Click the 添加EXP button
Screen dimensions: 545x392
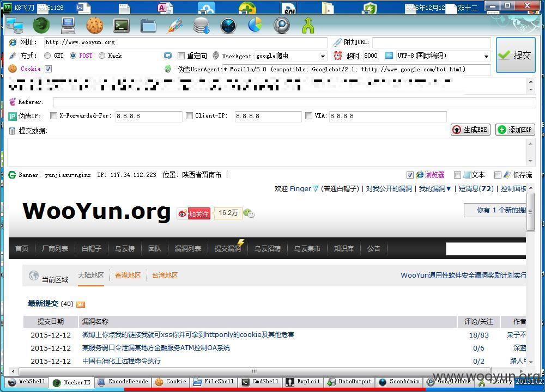point(515,130)
